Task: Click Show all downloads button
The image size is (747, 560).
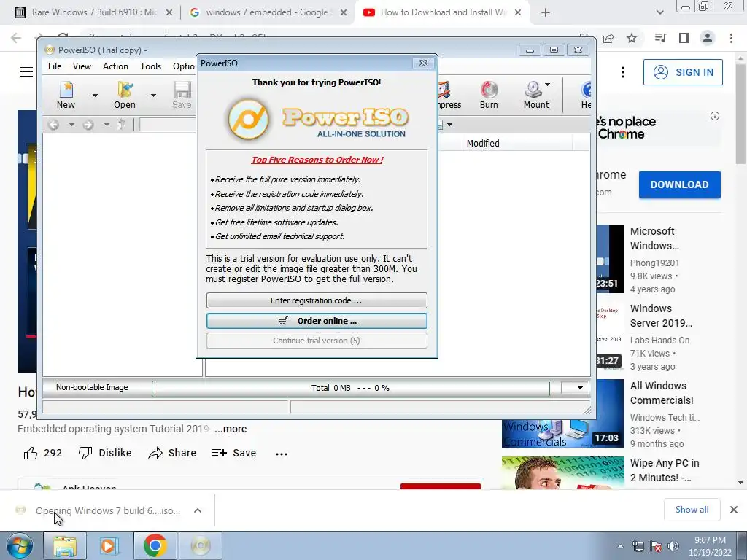Action: [x=692, y=510]
